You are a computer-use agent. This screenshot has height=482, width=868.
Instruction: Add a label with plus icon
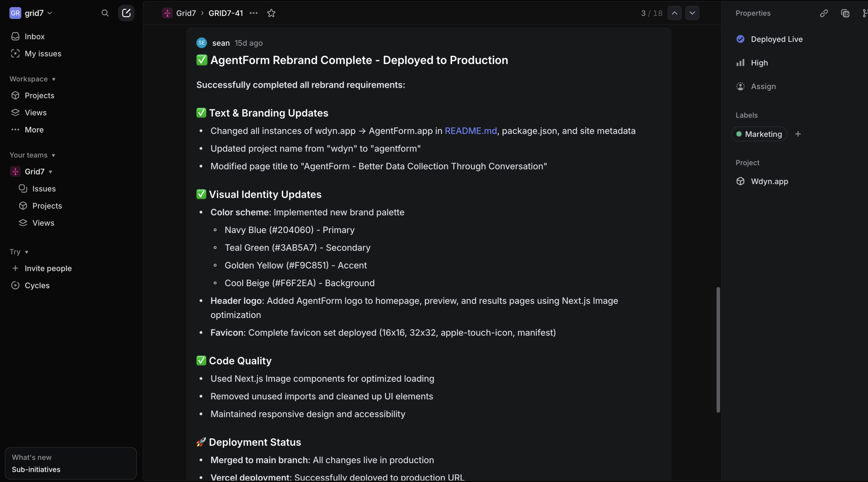click(798, 134)
